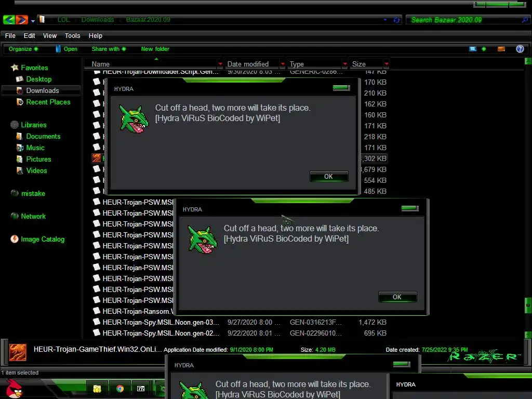
Task: Go back with the green Back arrow
Action: pos(9,20)
